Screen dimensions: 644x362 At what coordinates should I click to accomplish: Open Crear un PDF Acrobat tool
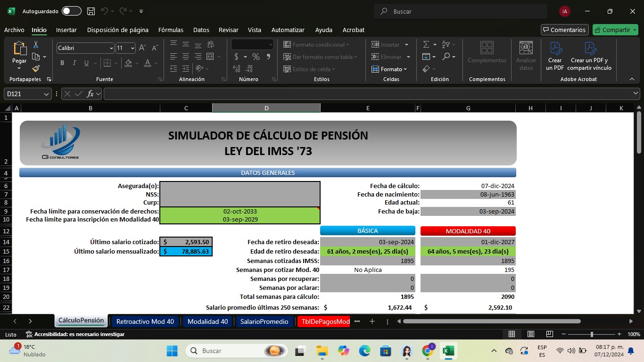555,56
